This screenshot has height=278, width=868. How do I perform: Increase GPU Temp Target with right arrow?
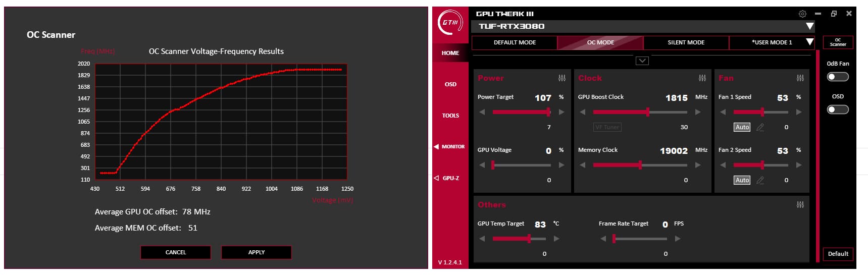pos(556,239)
